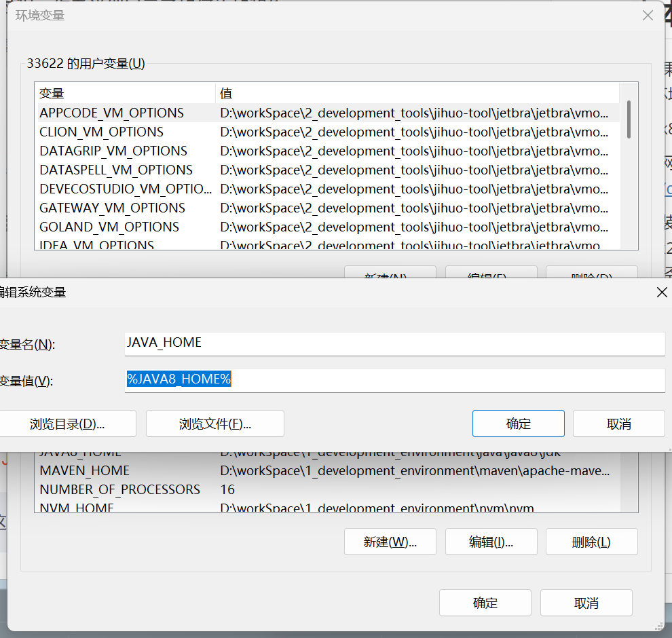Click 确定 in edit variable dialog
Screen dimensions: 672x638
coord(518,424)
